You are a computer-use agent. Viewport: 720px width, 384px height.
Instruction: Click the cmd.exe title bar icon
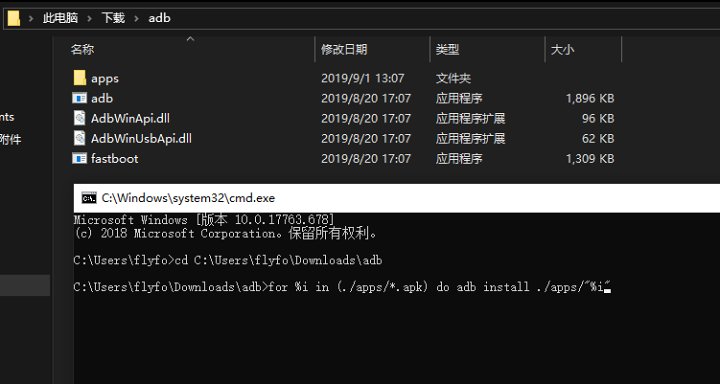coord(89,198)
